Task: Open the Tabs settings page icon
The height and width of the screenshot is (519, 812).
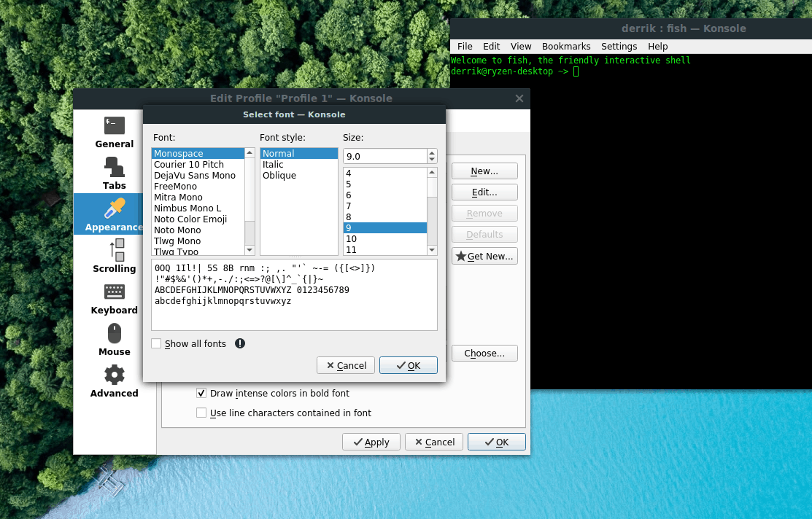Action: [x=114, y=167]
